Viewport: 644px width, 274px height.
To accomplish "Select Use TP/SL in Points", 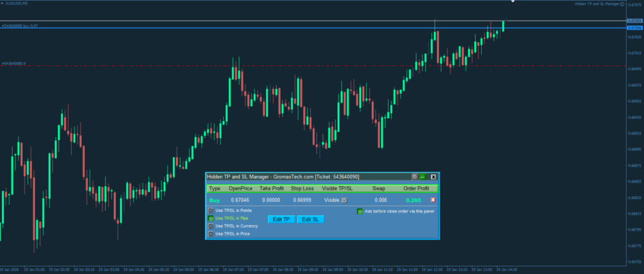I will pos(211,211).
